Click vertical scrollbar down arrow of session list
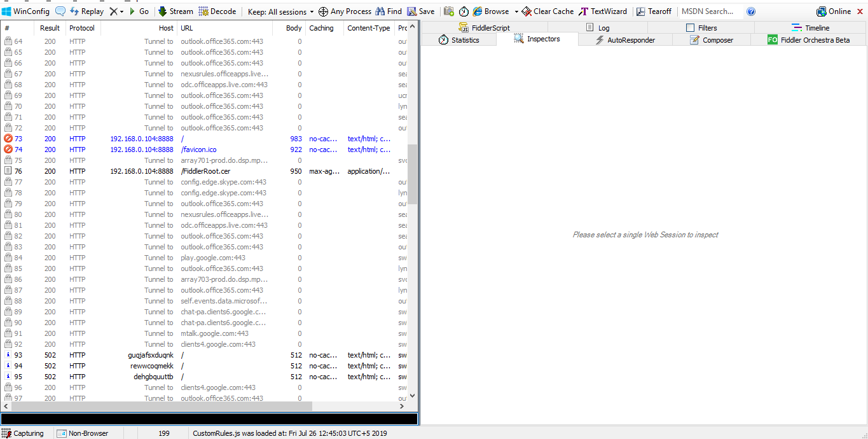Viewport: 868px width, 439px height. 412,396
